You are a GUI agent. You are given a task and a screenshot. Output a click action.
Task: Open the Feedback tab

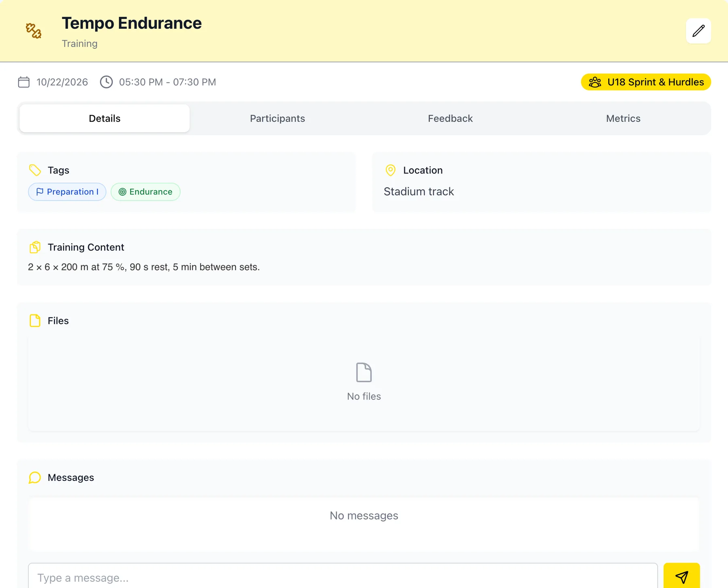[x=450, y=118]
